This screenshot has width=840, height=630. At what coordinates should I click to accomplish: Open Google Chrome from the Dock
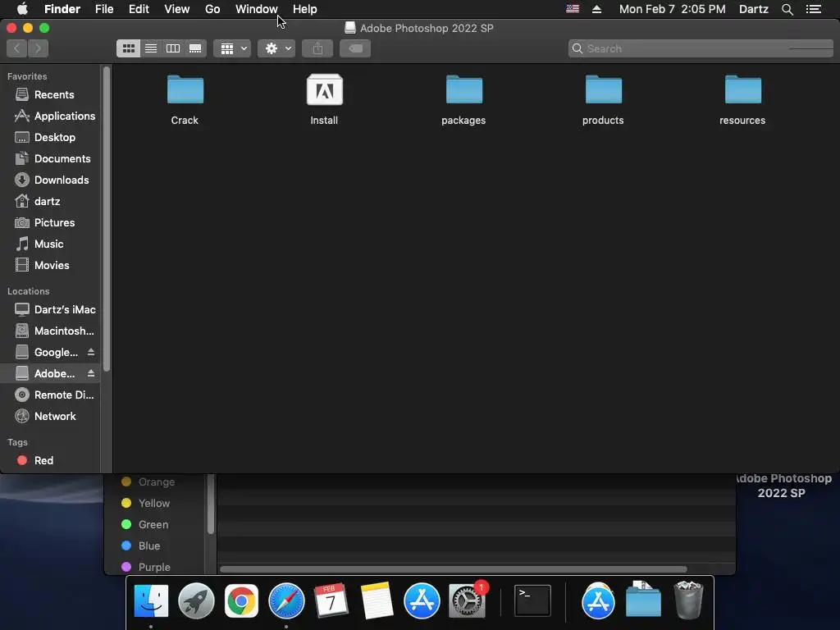click(241, 600)
